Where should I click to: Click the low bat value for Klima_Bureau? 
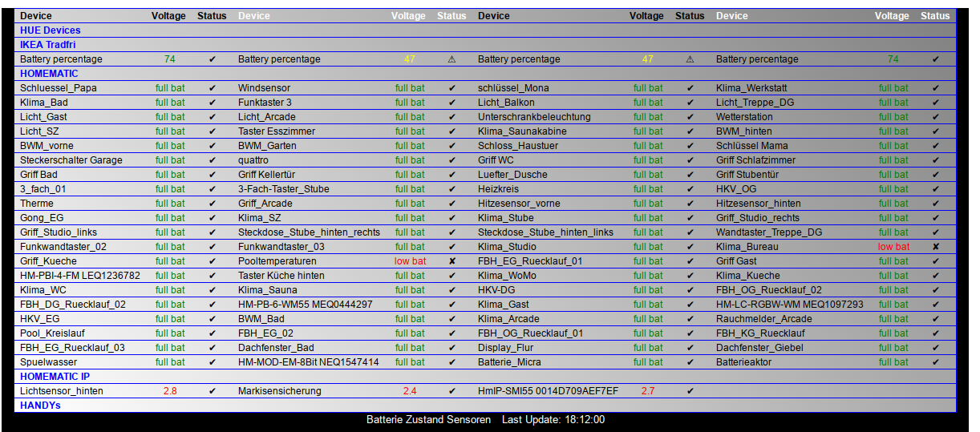[893, 247]
